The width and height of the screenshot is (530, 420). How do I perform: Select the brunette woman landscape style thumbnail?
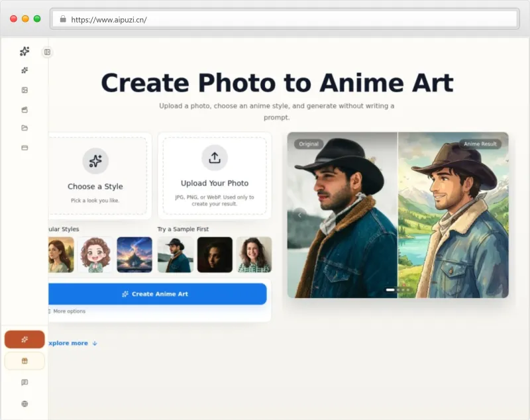61,255
